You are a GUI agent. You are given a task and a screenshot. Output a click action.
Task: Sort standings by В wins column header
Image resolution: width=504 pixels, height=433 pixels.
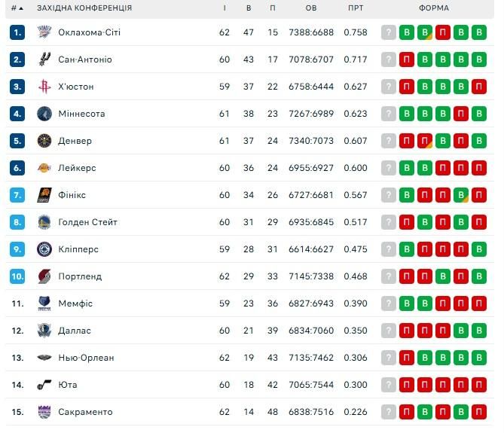click(x=249, y=8)
